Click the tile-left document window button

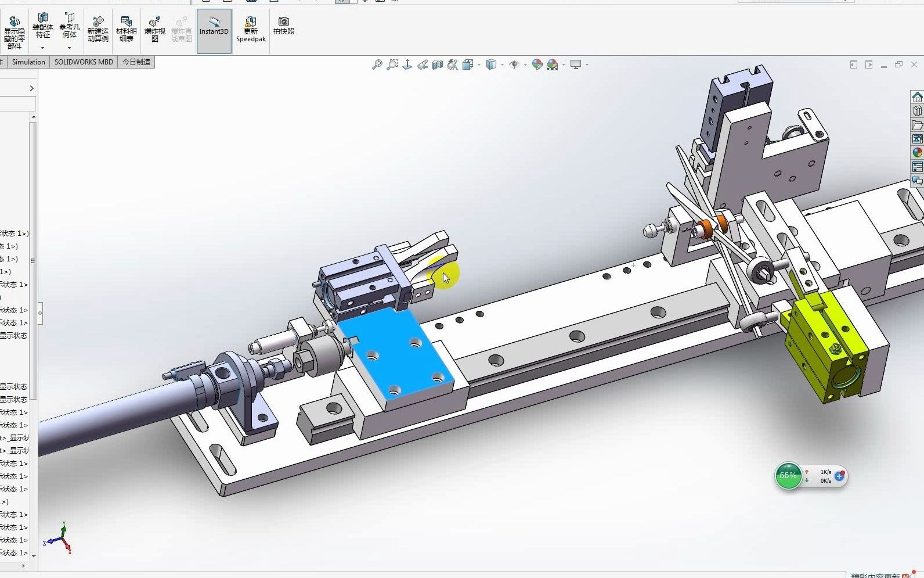(854, 64)
